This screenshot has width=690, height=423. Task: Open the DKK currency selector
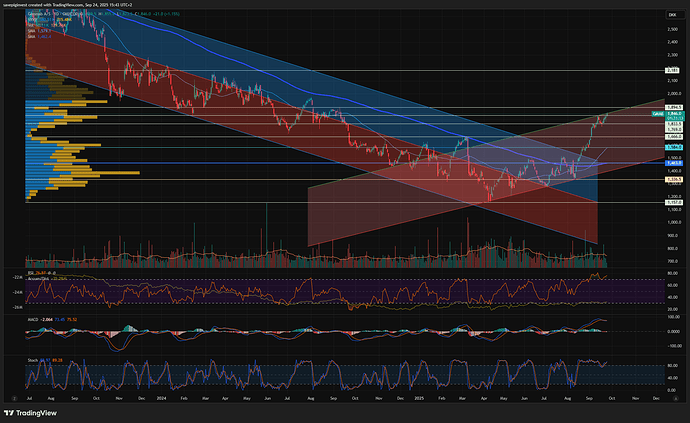tap(671, 14)
